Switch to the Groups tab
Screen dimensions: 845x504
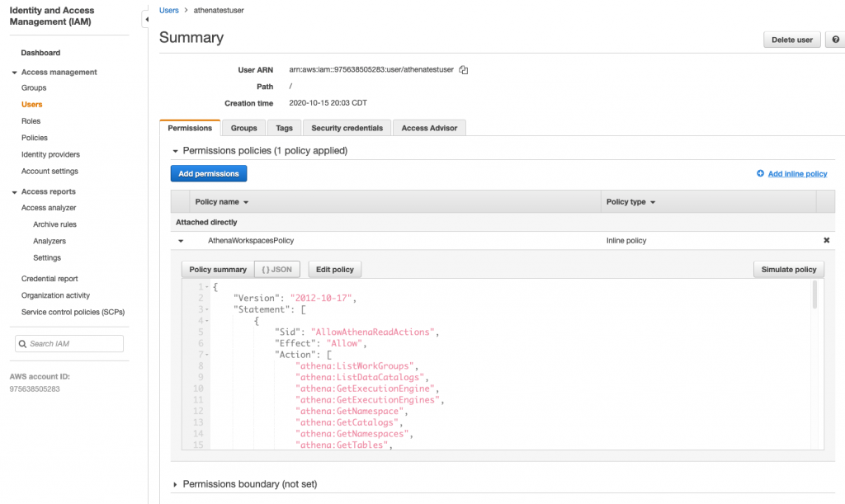click(243, 128)
